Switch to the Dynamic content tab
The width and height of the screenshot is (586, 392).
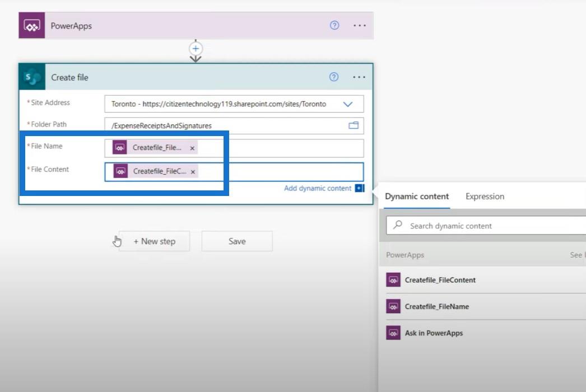click(x=417, y=197)
